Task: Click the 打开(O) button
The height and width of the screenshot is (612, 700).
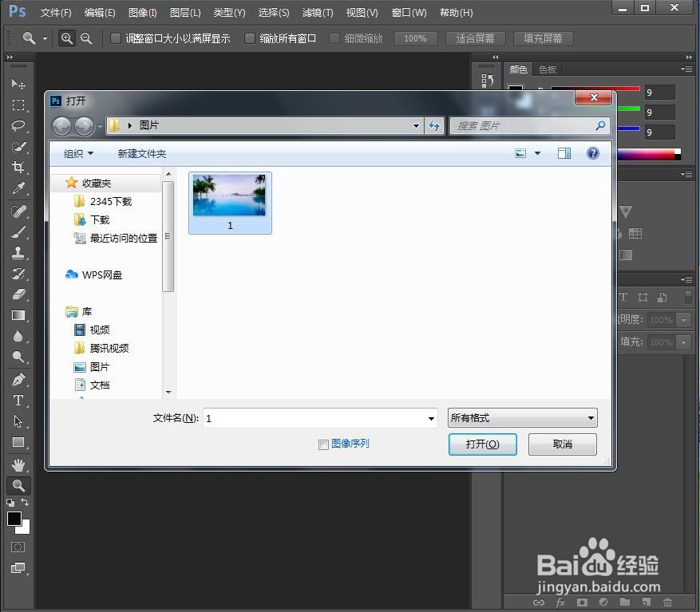Action: pyautogui.click(x=483, y=444)
